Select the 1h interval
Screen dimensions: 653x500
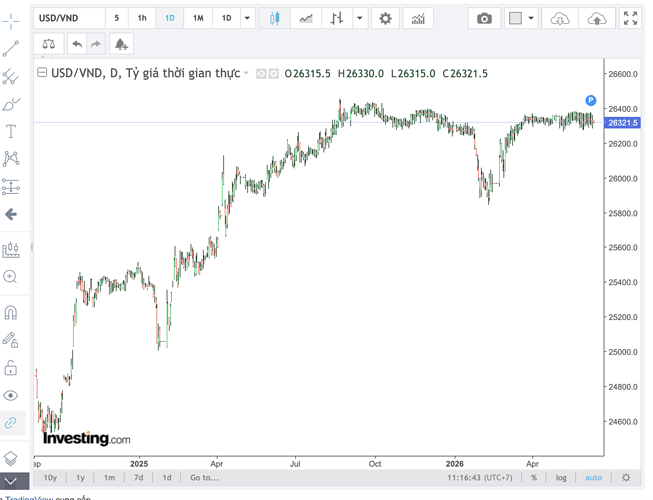point(142,18)
